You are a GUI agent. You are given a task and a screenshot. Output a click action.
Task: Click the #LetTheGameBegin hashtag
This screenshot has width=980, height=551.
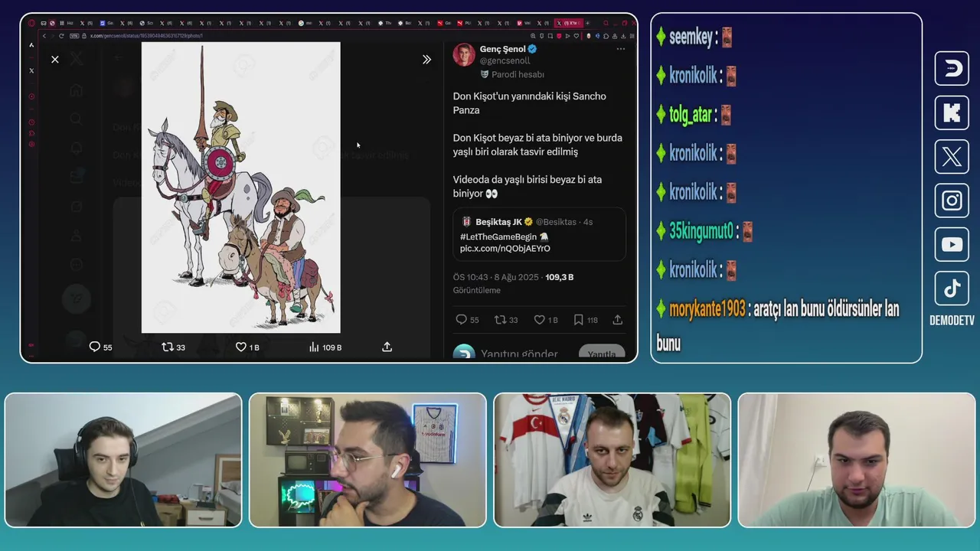[x=498, y=237]
